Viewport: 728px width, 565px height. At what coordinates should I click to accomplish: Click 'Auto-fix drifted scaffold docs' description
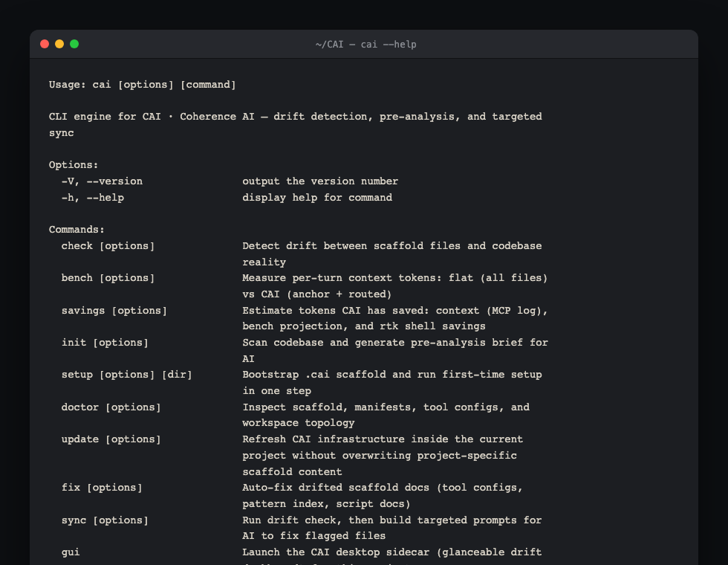pyautogui.click(x=383, y=488)
